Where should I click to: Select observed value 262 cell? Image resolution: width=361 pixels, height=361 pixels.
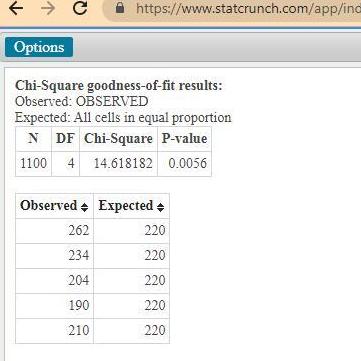pos(55,231)
